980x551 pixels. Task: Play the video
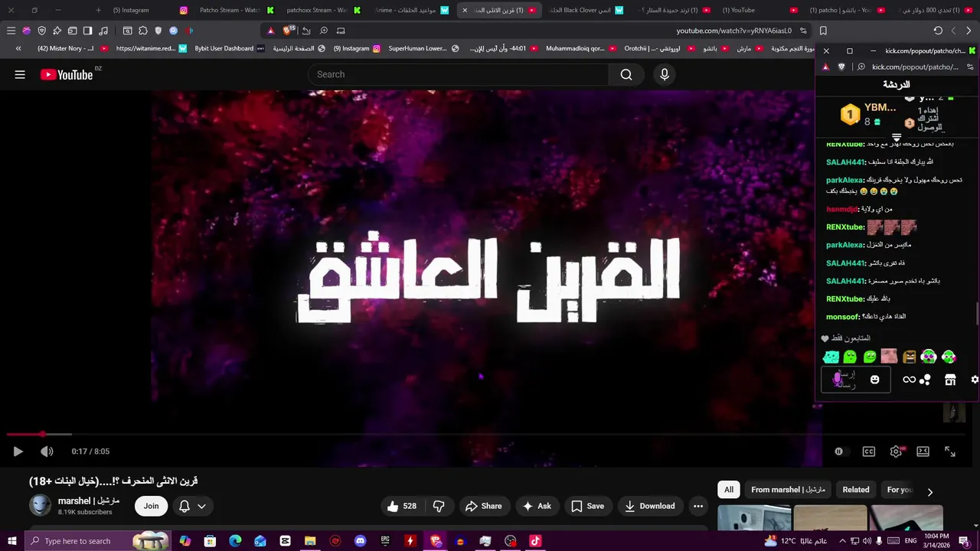(x=18, y=452)
